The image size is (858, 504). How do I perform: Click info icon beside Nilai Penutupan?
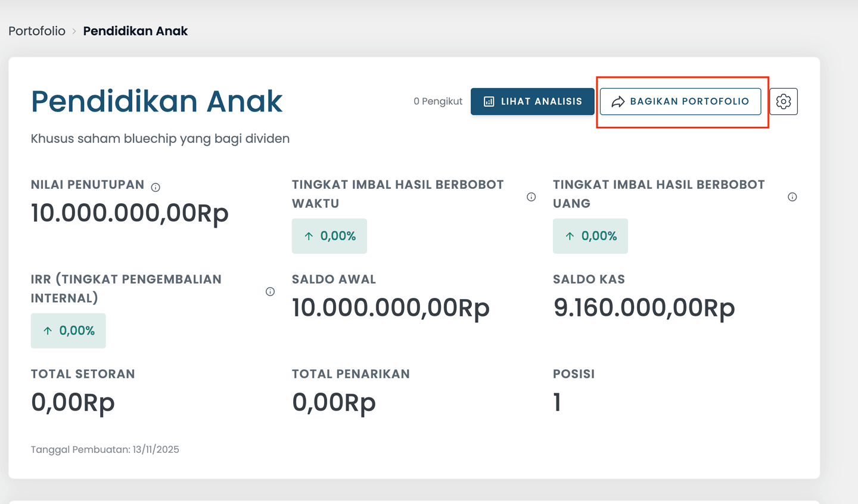coord(156,187)
